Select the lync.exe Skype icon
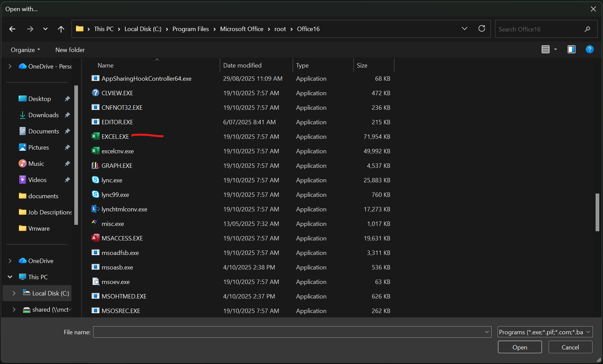The height and width of the screenshot is (364, 603). [x=96, y=180]
